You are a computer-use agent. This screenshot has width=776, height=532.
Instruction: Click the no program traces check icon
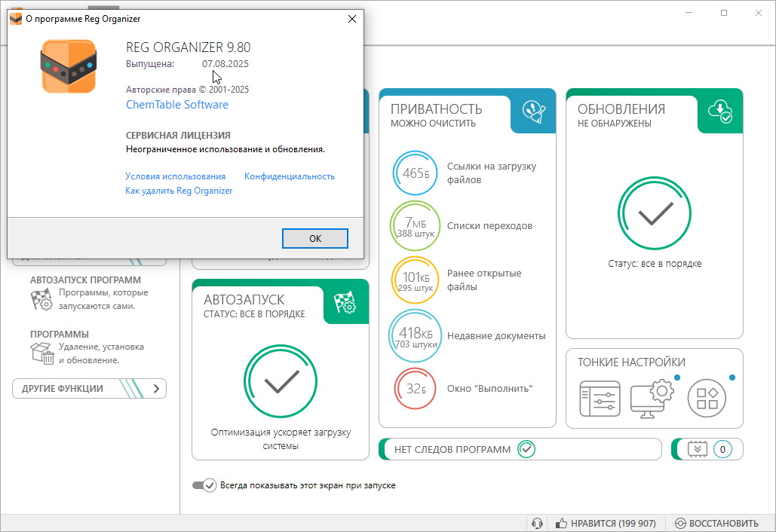pos(526,449)
